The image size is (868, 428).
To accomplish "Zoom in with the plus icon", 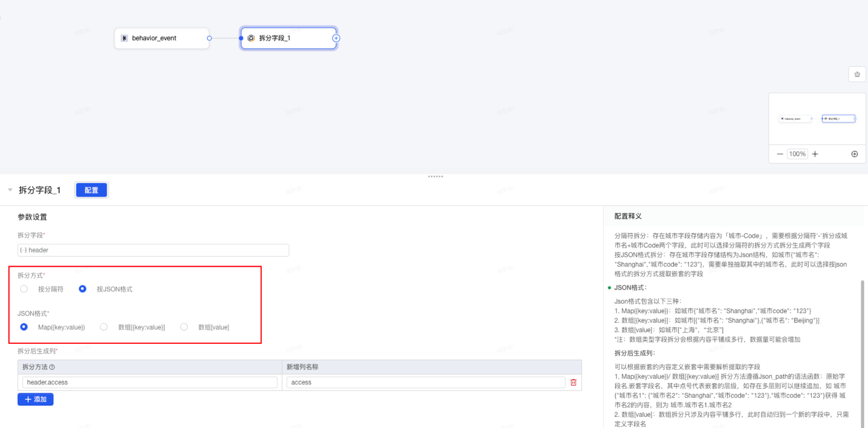I will point(815,154).
